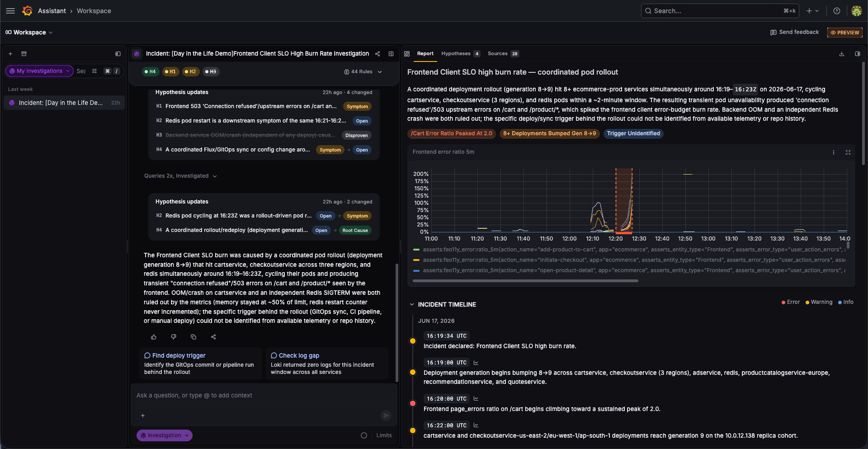The width and height of the screenshot is (868, 449).
Task: Copy the assistant's answer text
Action: (193, 337)
